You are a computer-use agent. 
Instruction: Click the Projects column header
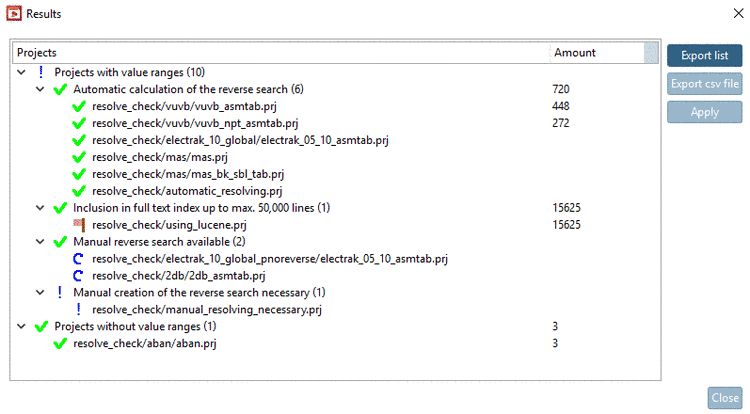click(x=280, y=52)
